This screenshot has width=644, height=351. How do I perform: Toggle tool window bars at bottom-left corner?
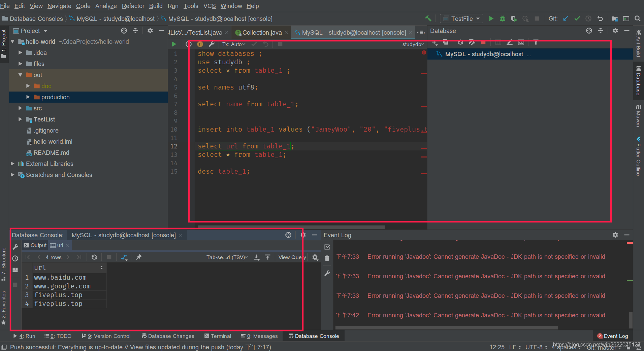point(4,347)
